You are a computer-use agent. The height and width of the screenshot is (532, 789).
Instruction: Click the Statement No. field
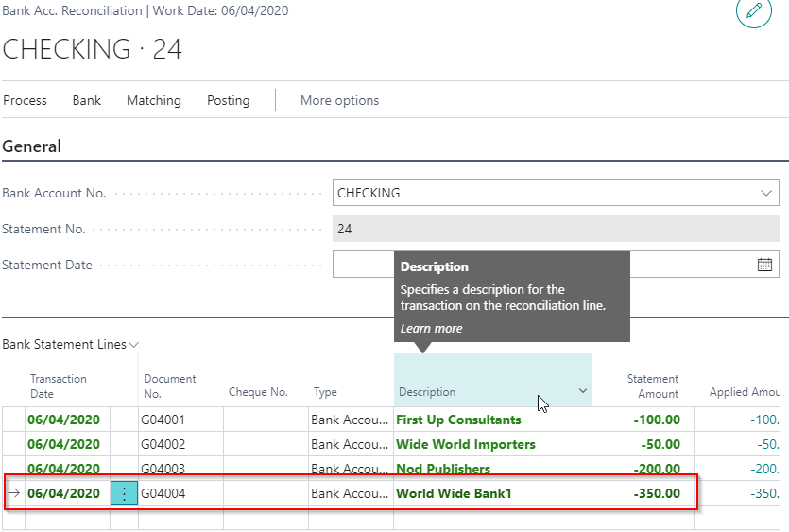click(556, 229)
